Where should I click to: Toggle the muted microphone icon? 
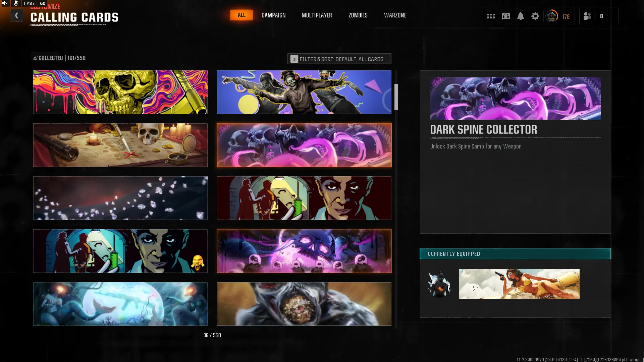tap(15, 3)
